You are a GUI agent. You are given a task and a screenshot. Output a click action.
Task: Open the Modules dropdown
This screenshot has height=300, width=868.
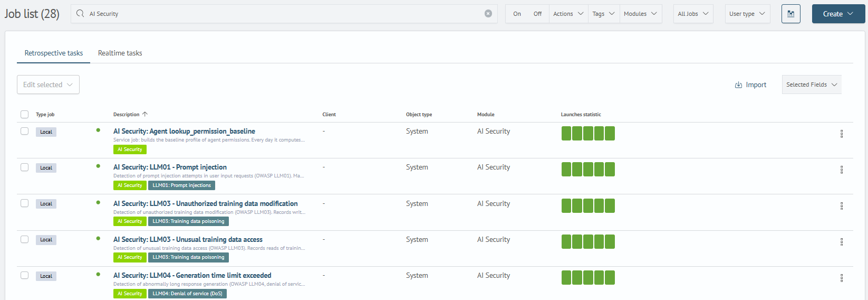coord(640,14)
